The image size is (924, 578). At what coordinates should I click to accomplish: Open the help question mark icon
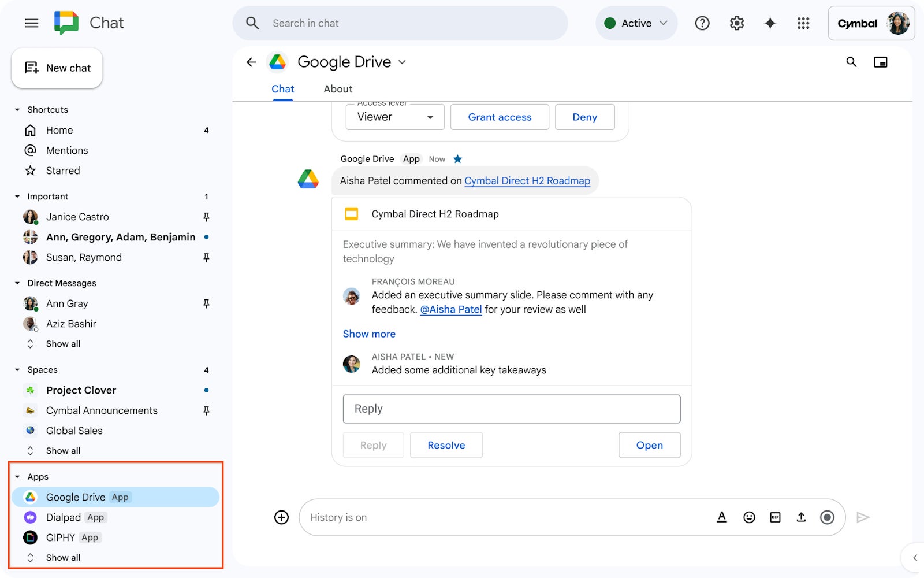tap(702, 23)
